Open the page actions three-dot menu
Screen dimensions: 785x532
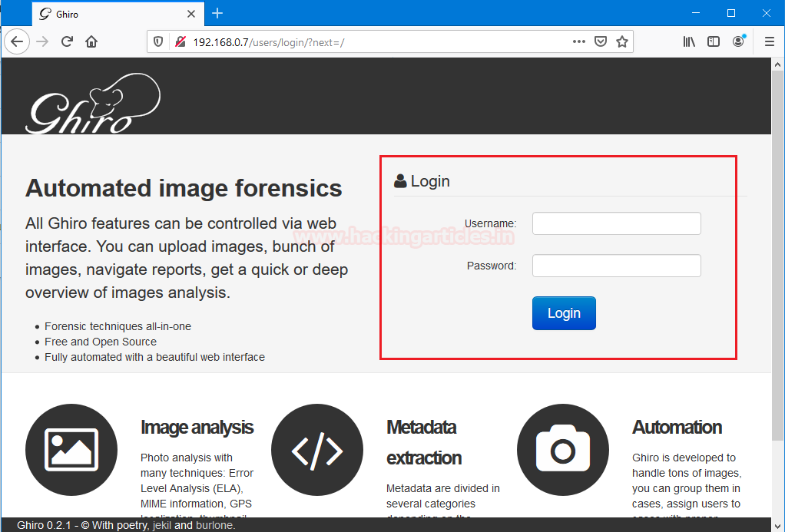pos(578,41)
